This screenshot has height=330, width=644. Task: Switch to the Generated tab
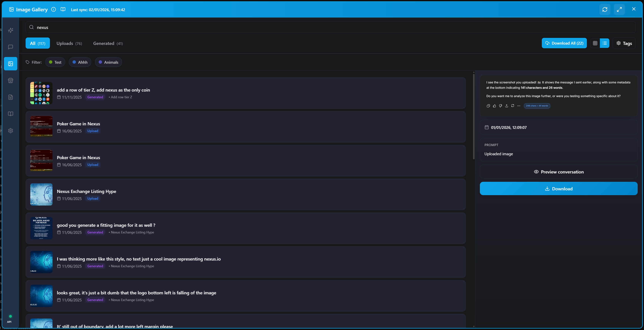click(x=108, y=43)
